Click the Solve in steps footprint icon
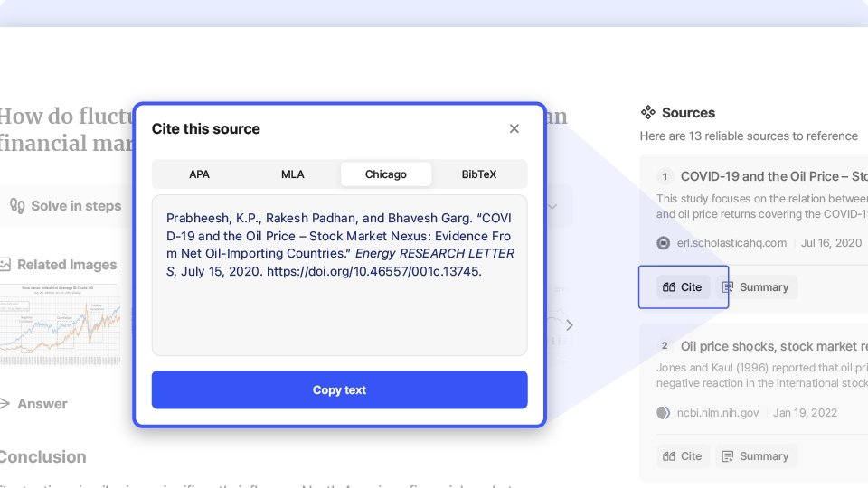The width and height of the screenshot is (868, 488). 17,206
